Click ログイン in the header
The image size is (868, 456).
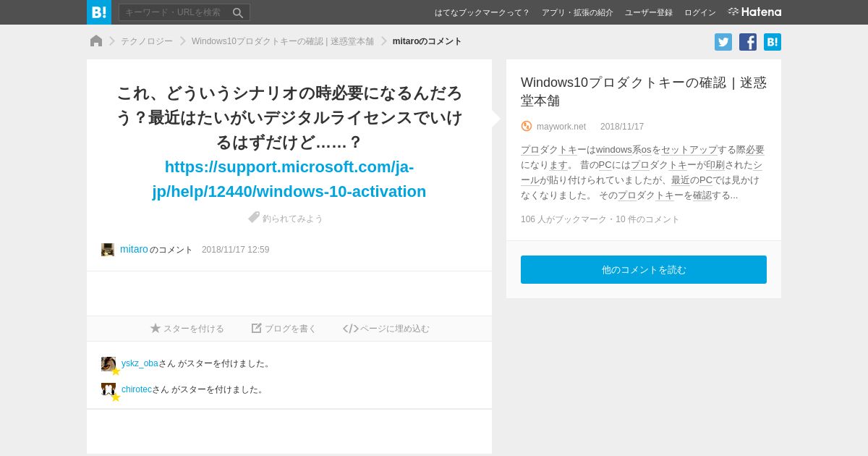[x=700, y=12]
